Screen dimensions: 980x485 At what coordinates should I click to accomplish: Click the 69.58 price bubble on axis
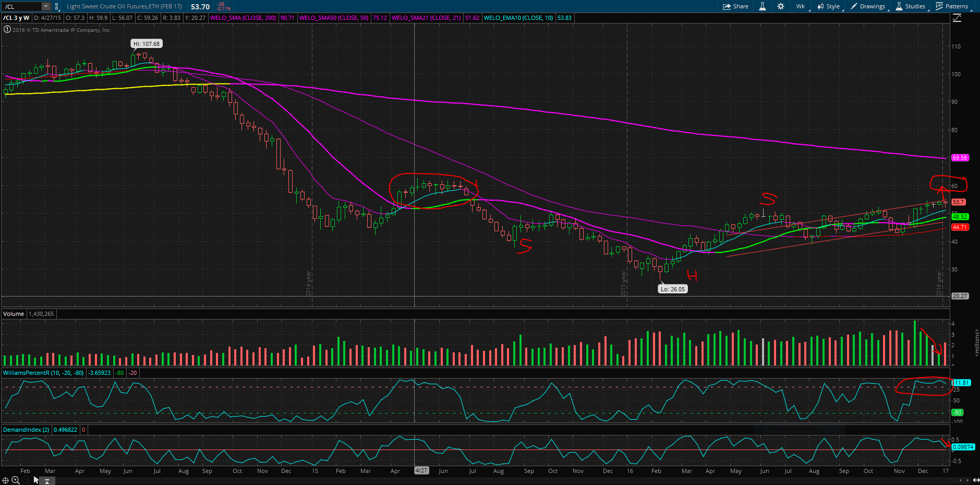pyautogui.click(x=960, y=158)
